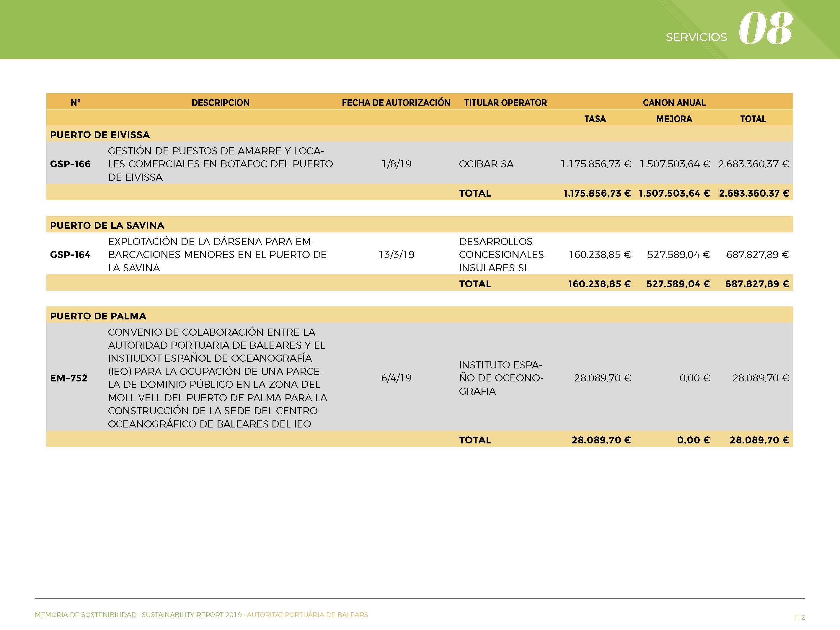Select the CANON ANUAL header

point(674,102)
